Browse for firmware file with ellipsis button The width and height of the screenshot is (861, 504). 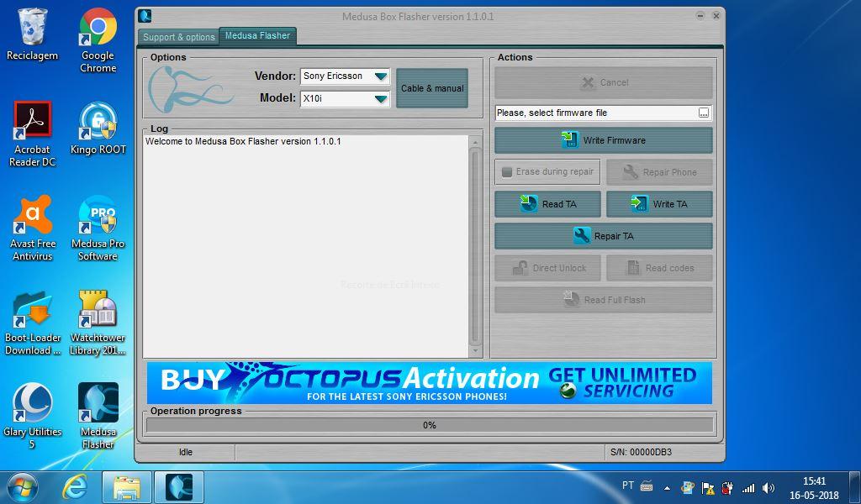coord(704,113)
